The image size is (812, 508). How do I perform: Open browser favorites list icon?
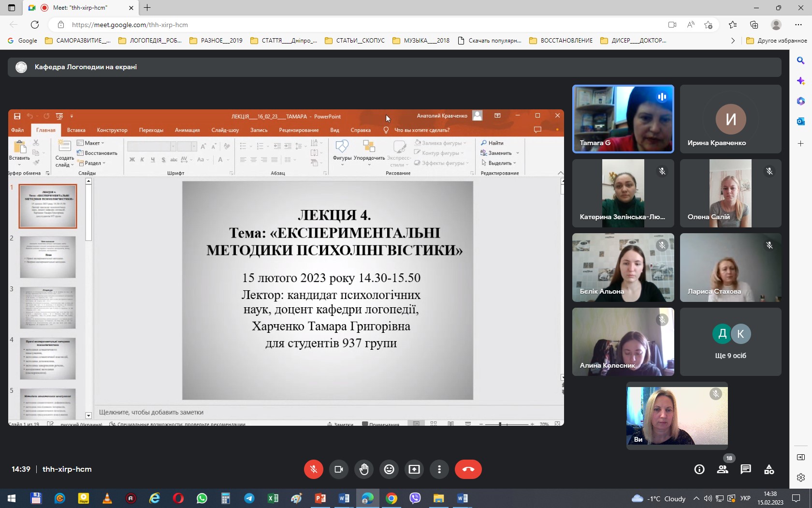733,25
